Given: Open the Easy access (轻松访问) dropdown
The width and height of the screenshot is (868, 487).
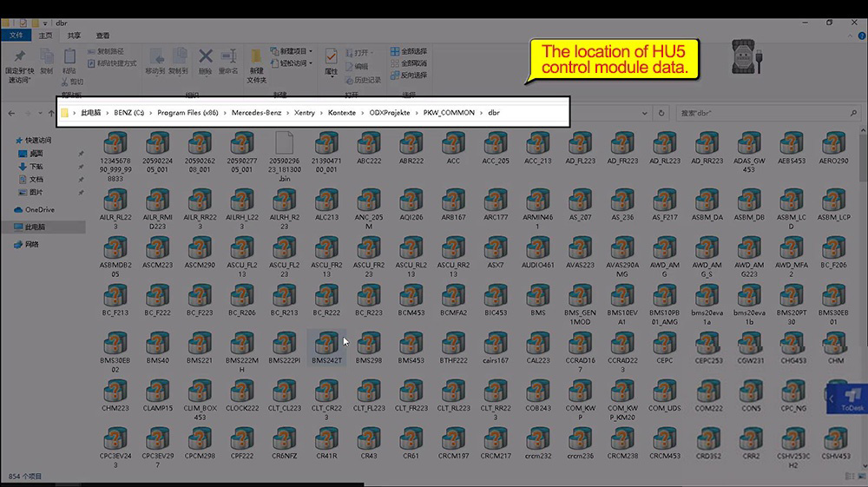Looking at the screenshot, I should click(291, 63).
